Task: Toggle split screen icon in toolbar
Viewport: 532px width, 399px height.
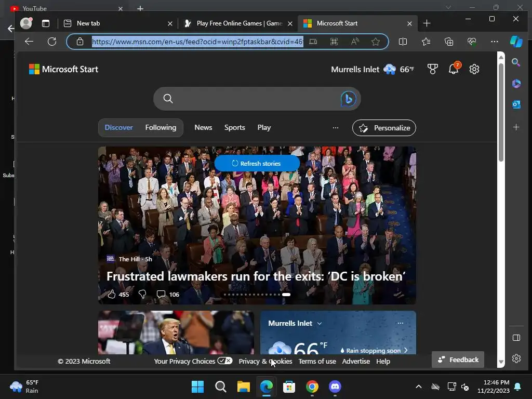Action: 403,42
